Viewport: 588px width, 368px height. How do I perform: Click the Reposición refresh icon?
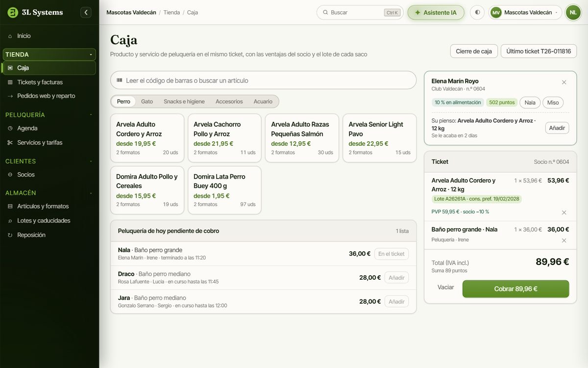[x=10, y=235]
